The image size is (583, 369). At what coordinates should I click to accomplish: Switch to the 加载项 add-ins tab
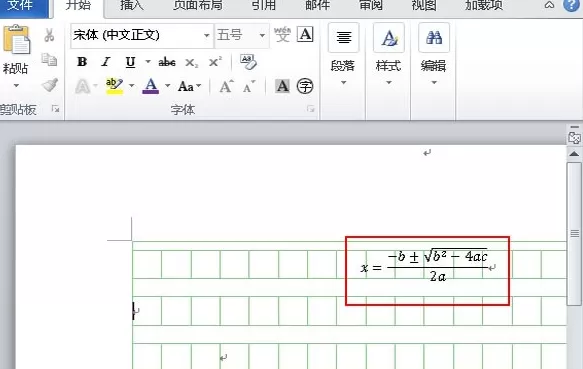point(484,6)
